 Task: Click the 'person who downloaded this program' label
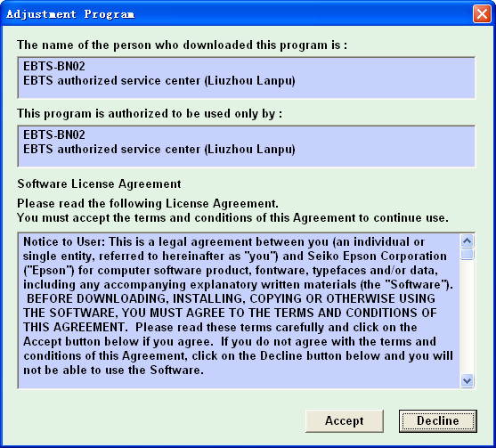[x=182, y=45]
